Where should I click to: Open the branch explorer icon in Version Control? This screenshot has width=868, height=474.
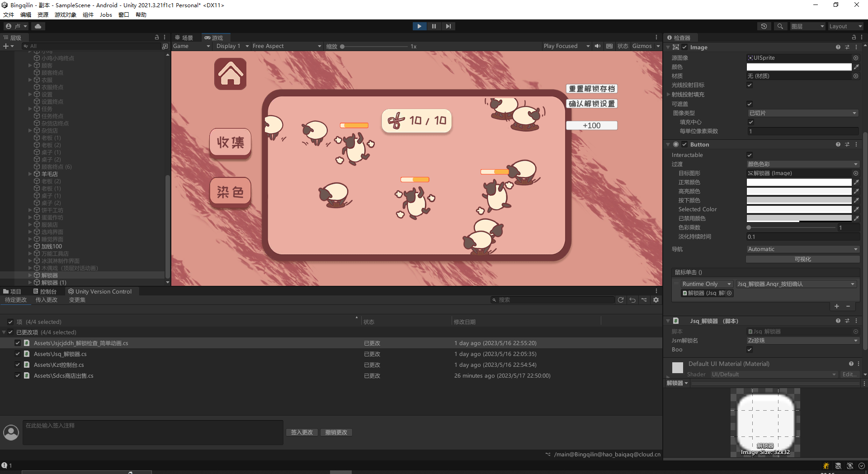tap(644, 300)
